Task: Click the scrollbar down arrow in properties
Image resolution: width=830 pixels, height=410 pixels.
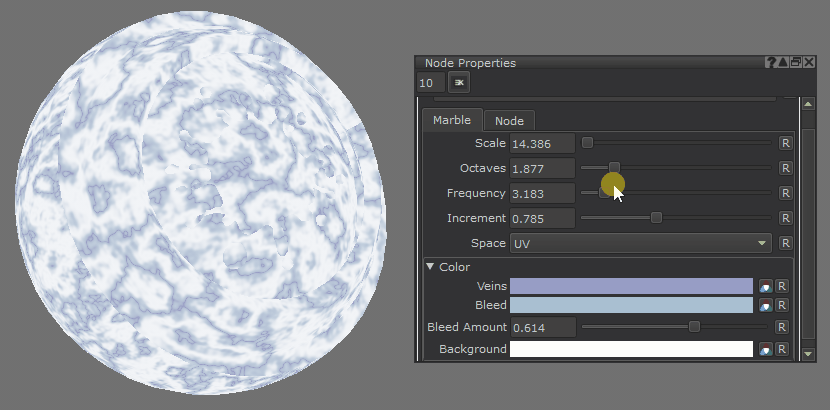Action: pyautogui.click(x=807, y=353)
